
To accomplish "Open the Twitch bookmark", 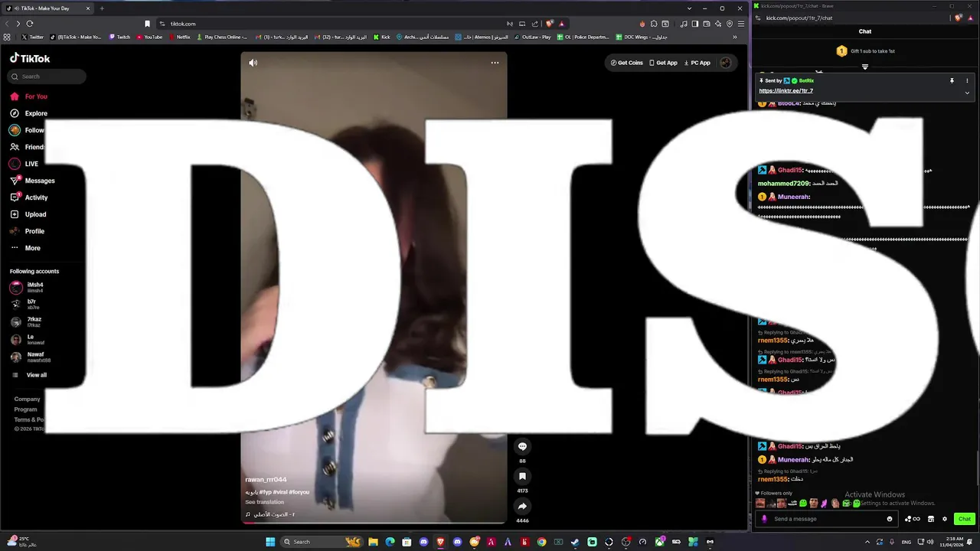I will tap(119, 37).
